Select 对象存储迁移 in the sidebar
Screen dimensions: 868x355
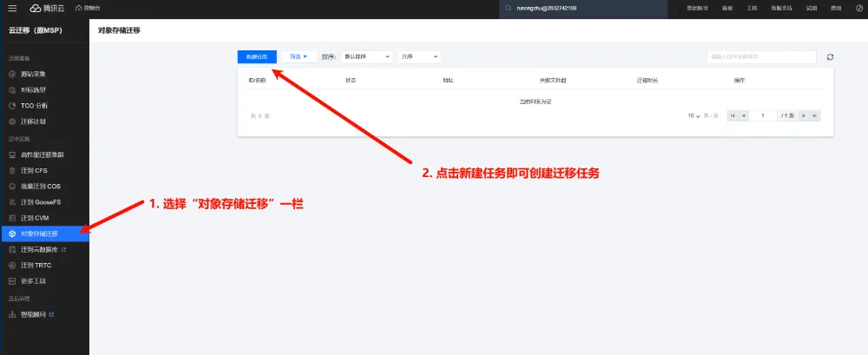point(44,233)
